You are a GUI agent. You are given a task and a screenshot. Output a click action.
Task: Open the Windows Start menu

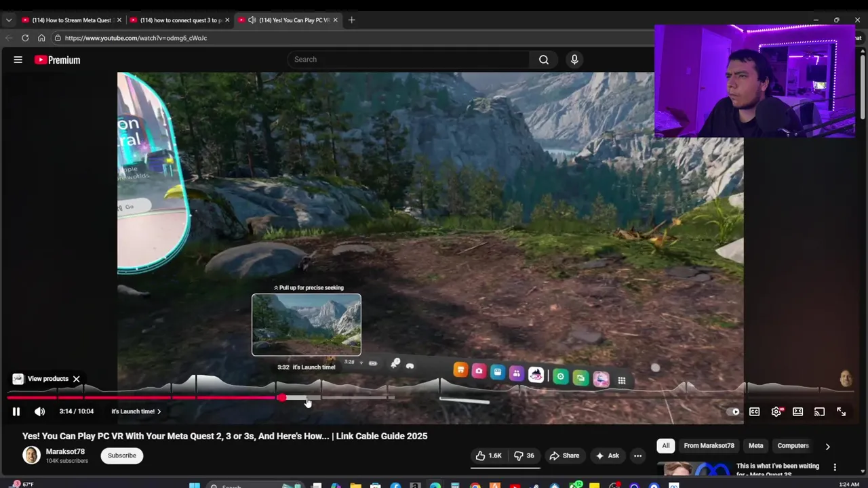195,485
